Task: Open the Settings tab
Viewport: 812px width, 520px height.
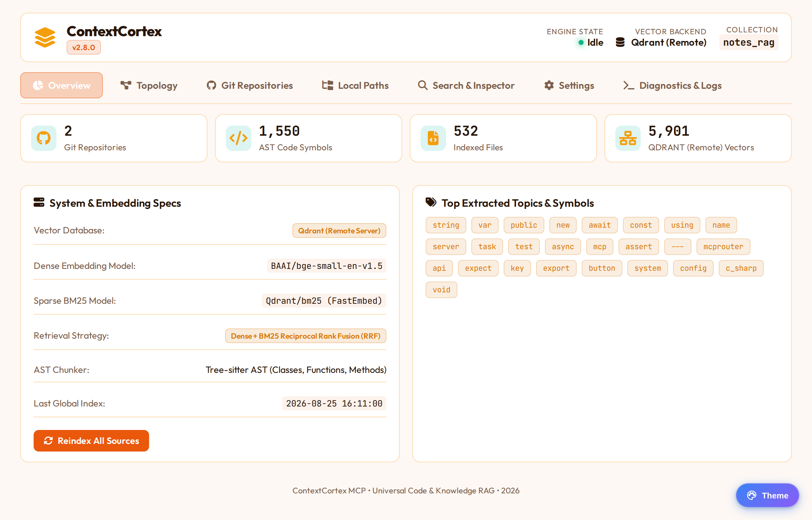Action: click(x=569, y=85)
